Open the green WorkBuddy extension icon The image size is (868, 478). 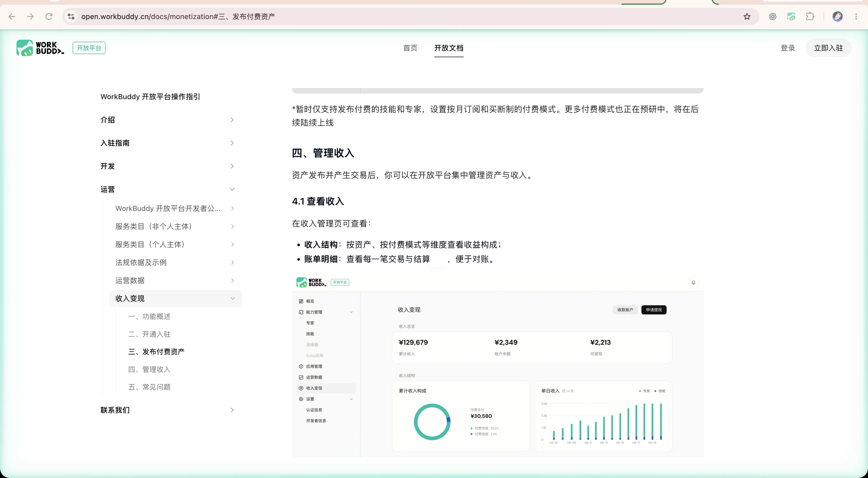coord(791,16)
